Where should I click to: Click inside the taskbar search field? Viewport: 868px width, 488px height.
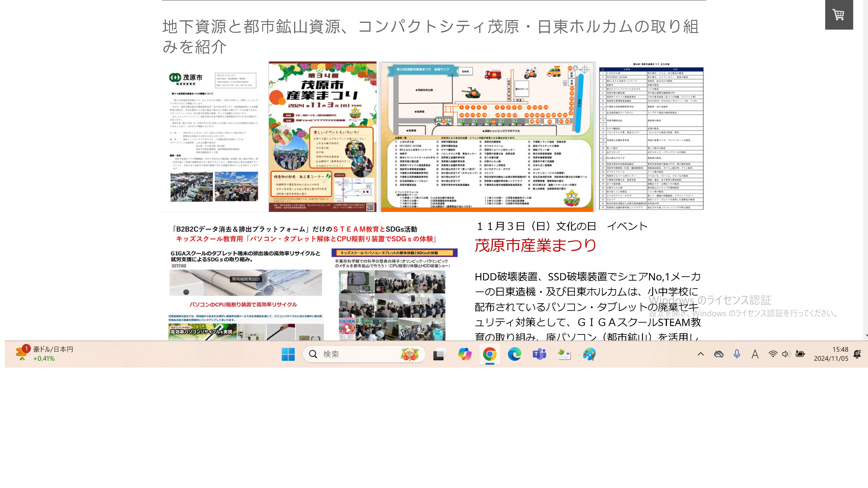click(x=364, y=354)
